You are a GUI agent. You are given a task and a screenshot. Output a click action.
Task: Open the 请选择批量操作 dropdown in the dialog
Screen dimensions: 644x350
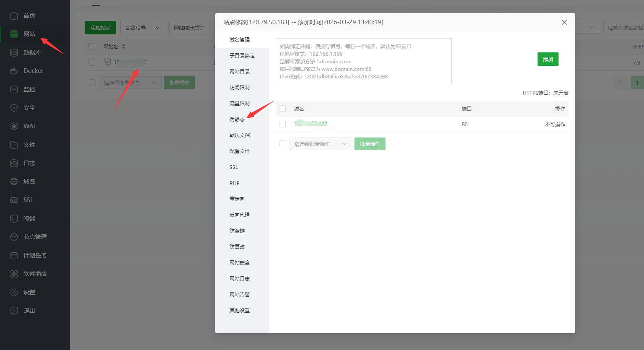321,143
